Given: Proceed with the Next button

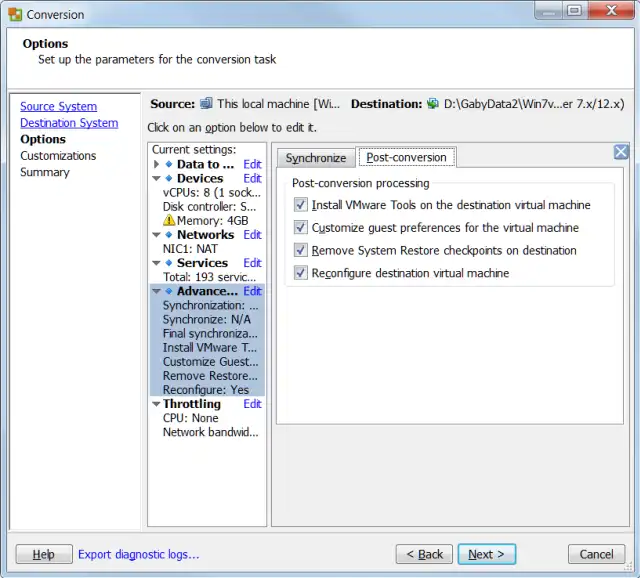Looking at the screenshot, I should coord(487,554).
